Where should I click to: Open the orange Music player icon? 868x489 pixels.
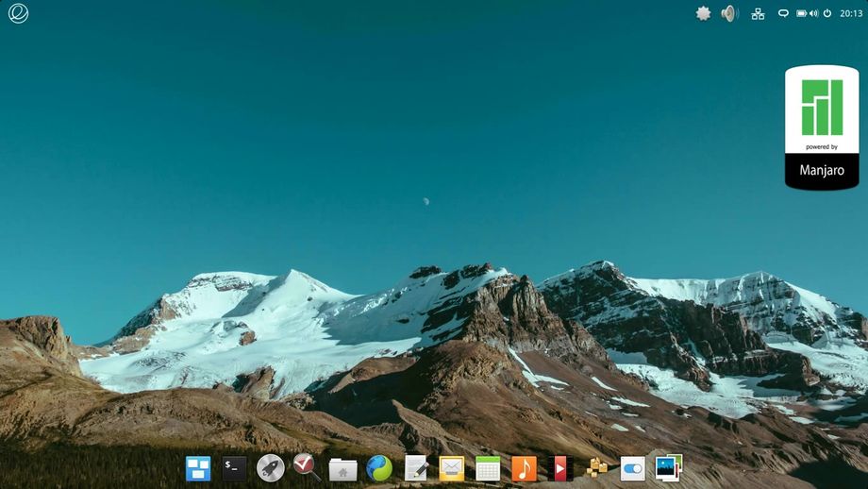(524, 468)
